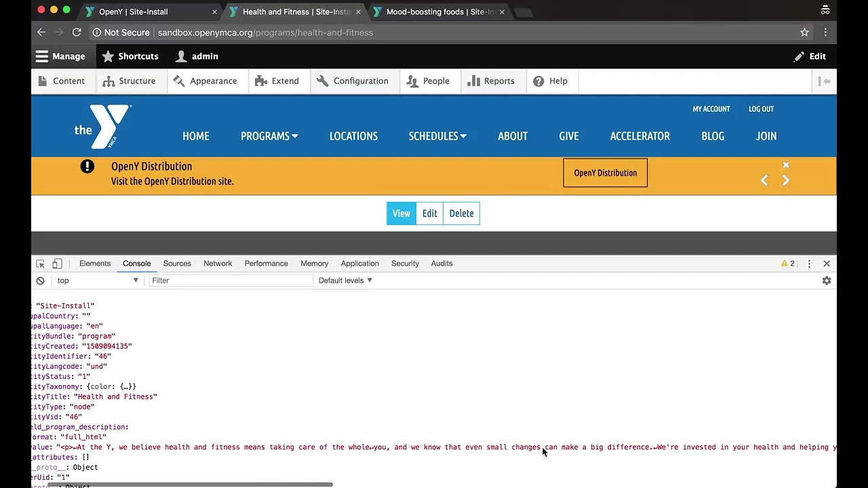Open Default levels dropdown
This screenshot has width=868, height=488.
tap(346, 281)
